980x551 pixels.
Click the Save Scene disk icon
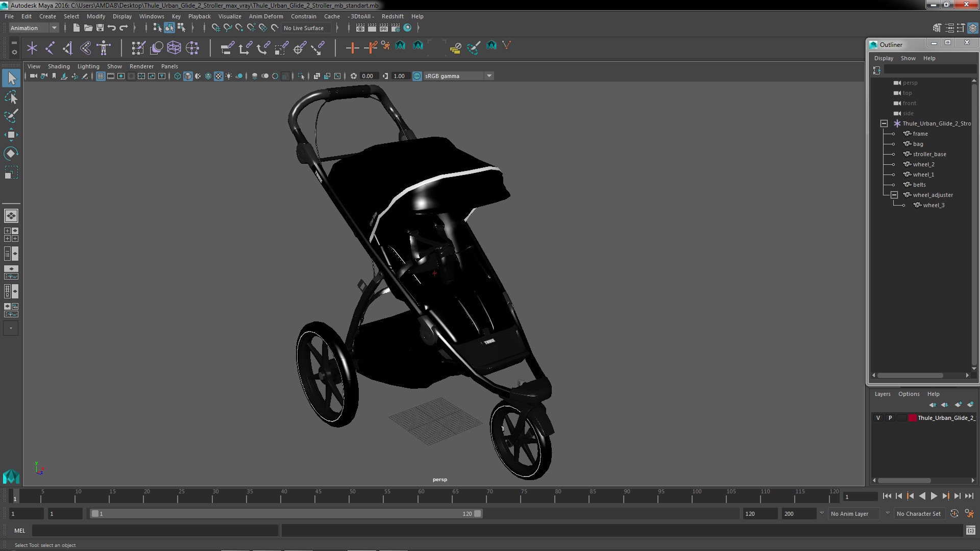(x=100, y=28)
